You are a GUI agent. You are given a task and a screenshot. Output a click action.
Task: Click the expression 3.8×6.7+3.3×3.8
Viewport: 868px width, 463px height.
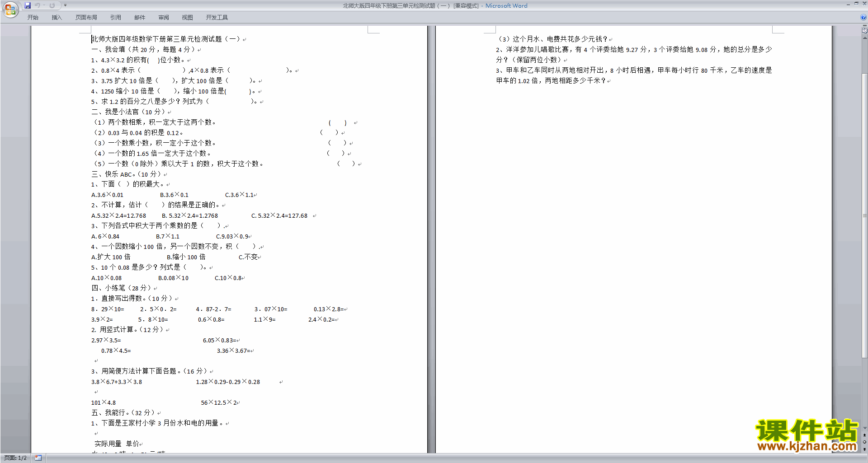(117, 382)
